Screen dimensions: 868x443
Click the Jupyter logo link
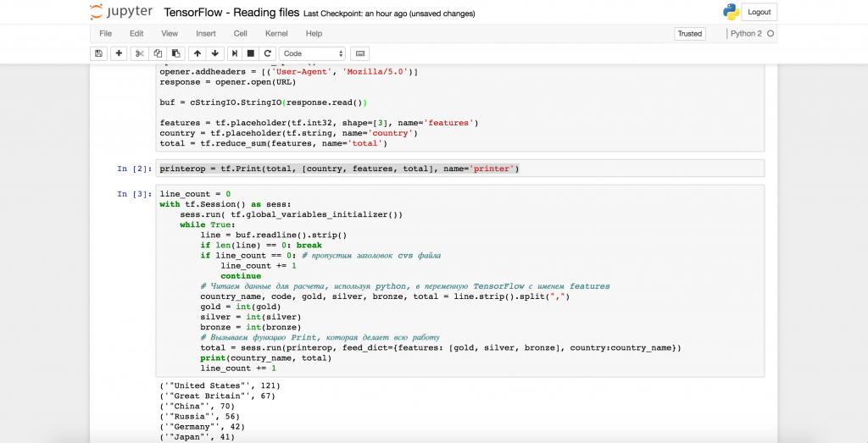122,13
